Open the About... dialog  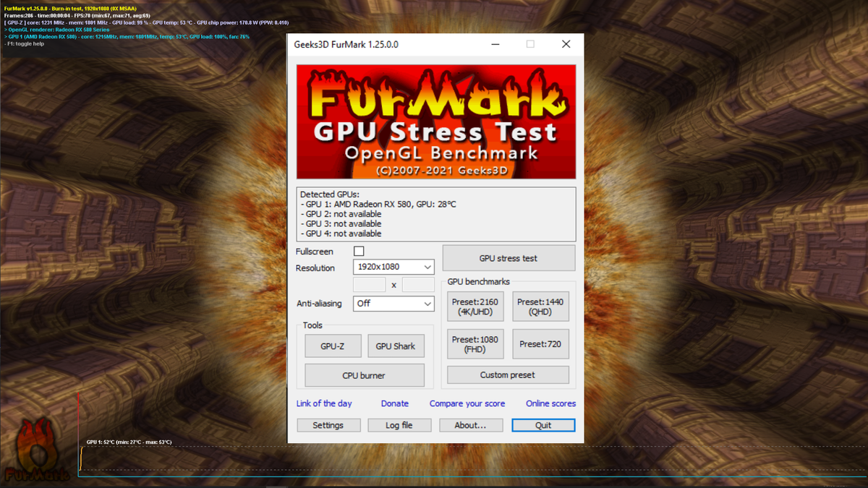pos(470,425)
